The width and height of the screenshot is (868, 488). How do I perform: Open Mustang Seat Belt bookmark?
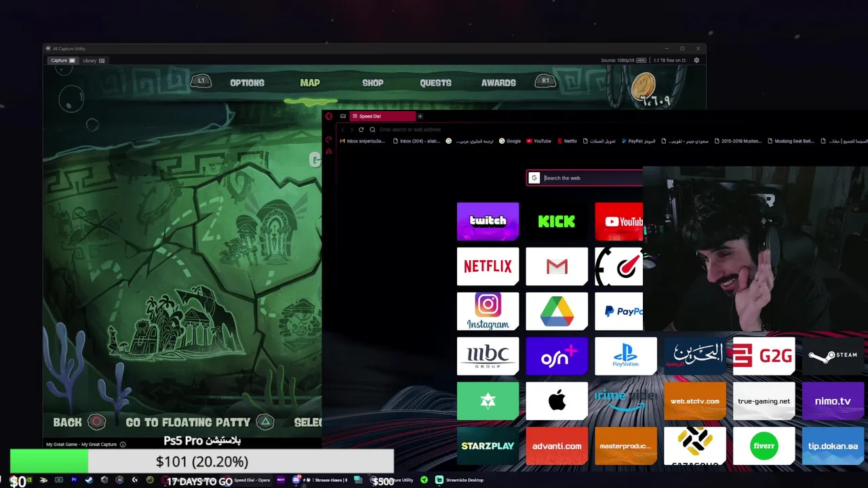(790, 141)
